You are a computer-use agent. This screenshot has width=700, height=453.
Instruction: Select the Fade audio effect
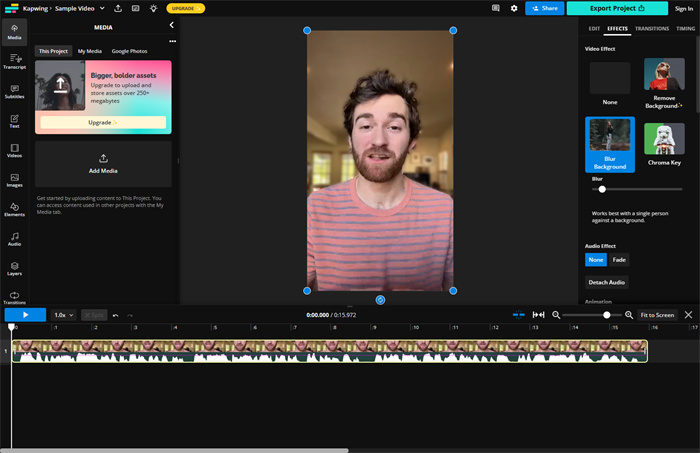tap(619, 260)
